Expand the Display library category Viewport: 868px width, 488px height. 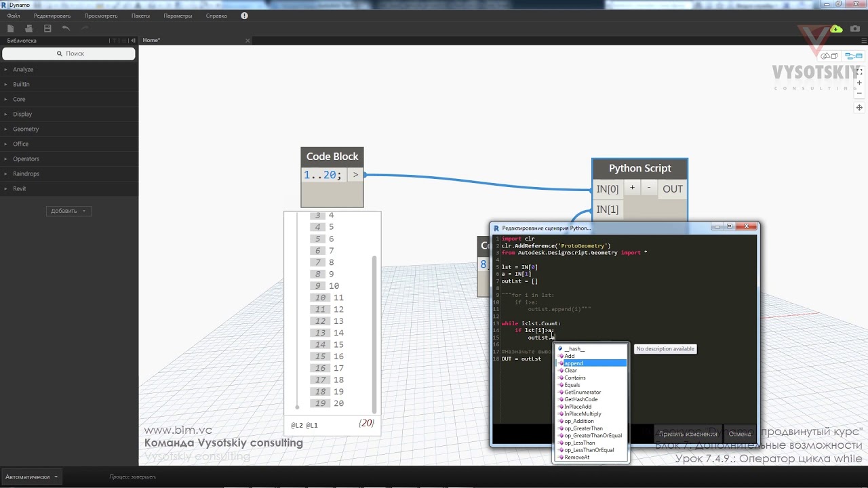[x=69, y=115]
